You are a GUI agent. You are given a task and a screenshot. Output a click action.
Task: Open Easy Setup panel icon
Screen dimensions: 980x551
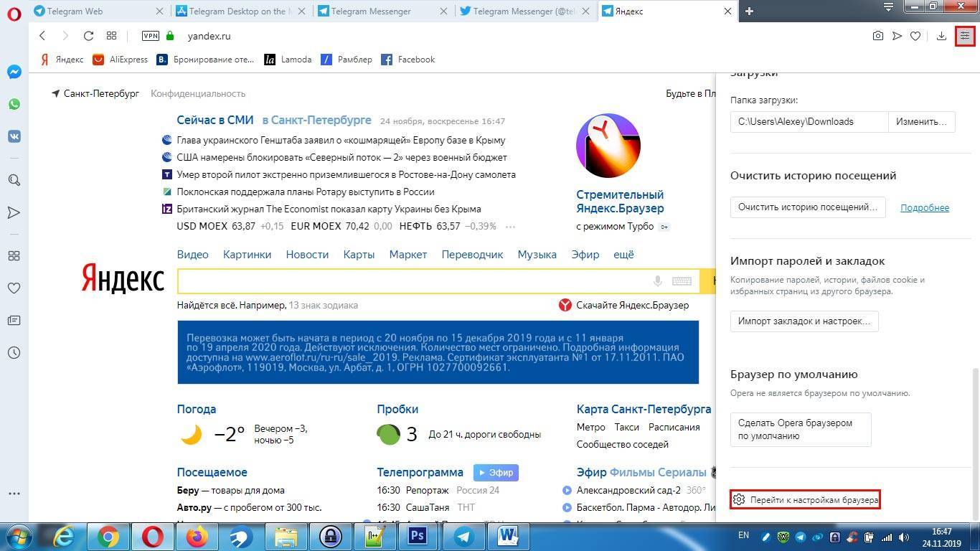pyautogui.click(x=965, y=36)
